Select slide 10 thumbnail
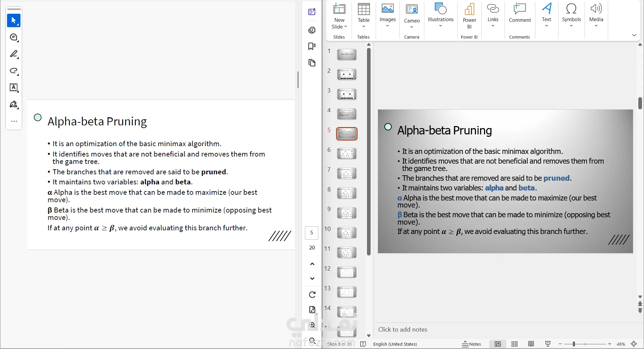The width and height of the screenshot is (644, 349). 346,232
